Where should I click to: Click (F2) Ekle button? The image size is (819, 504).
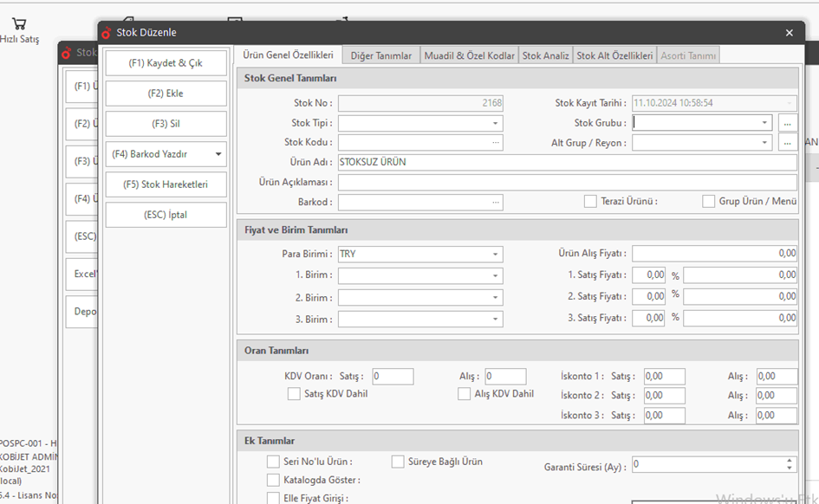point(166,94)
